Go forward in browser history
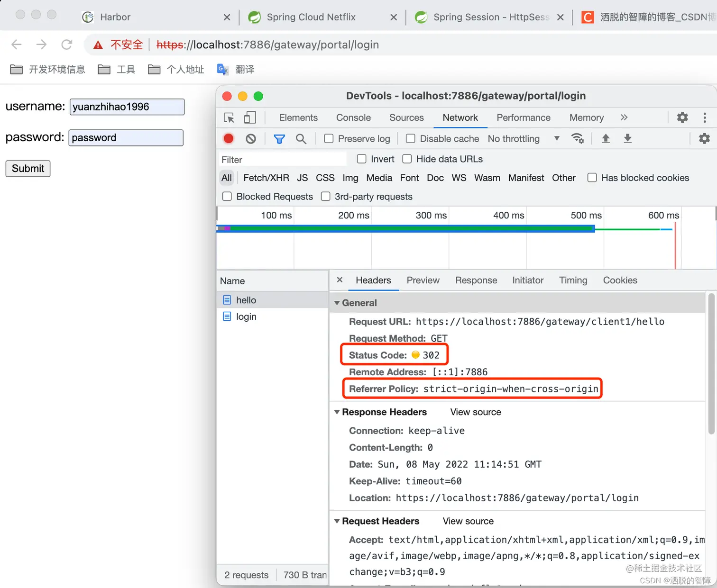The height and width of the screenshot is (588, 717). tap(42, 45)
